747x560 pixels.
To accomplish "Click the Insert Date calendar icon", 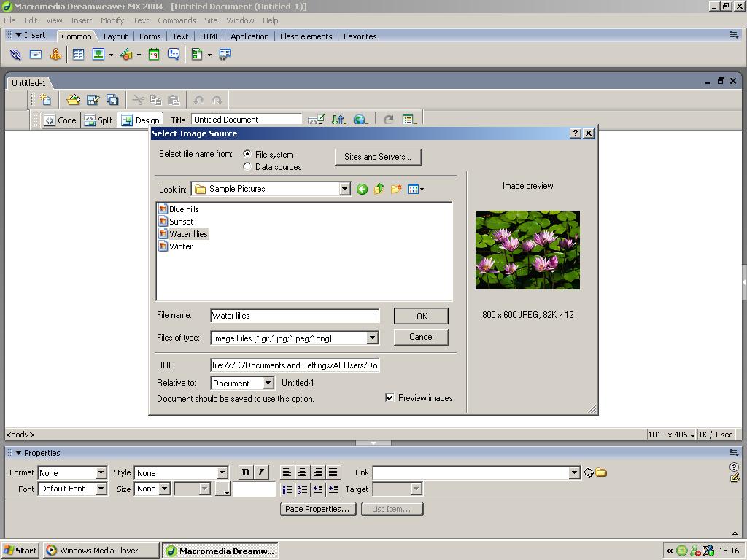I will 154,55.
